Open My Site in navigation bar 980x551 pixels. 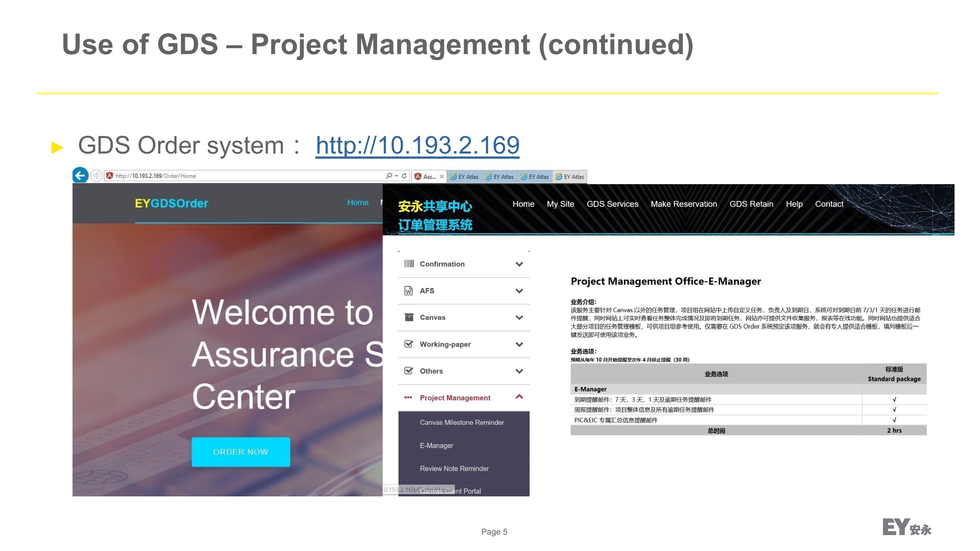[560, 204]
